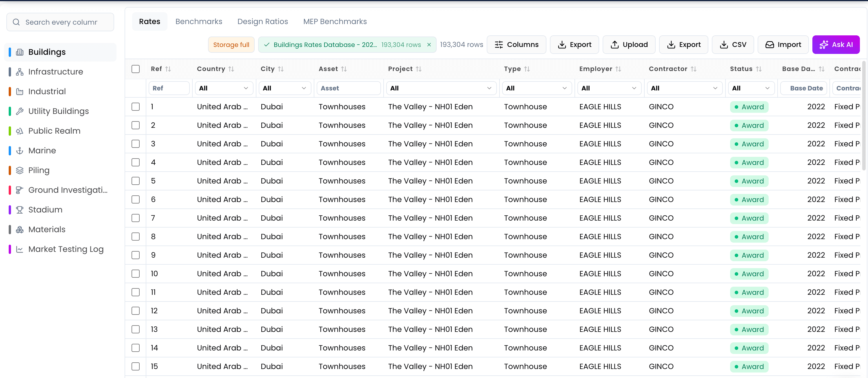Switch to the MEP Benchmarks tab
Image resolution: width=868 pixels, height=378 pixels.
pos(335,21)
